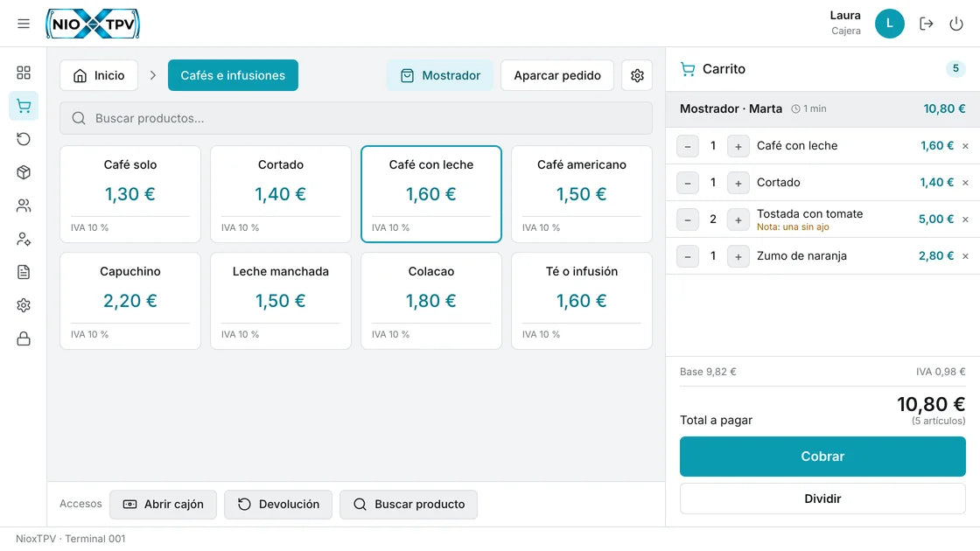Increase Café con leche quantity
Viewport: 980px width, 551px height.
click(738, 146)
